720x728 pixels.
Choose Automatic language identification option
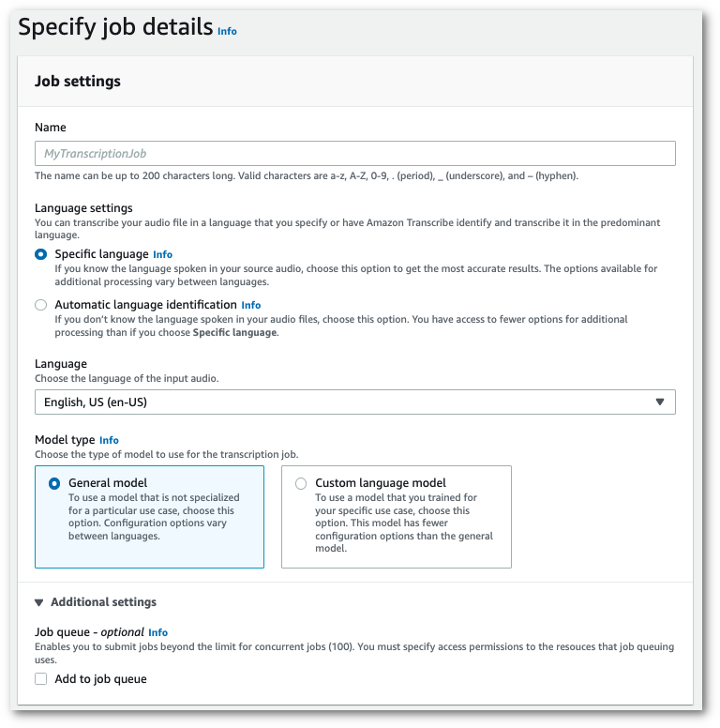(x=41, y=305)
